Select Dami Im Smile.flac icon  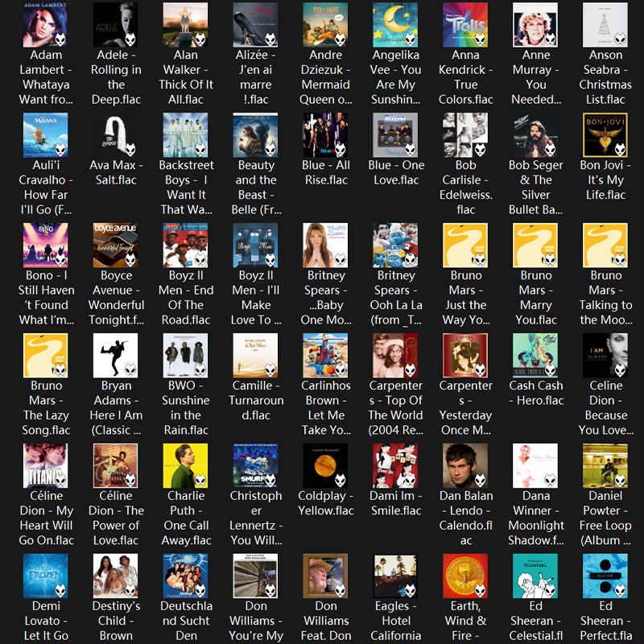point(395,466)
